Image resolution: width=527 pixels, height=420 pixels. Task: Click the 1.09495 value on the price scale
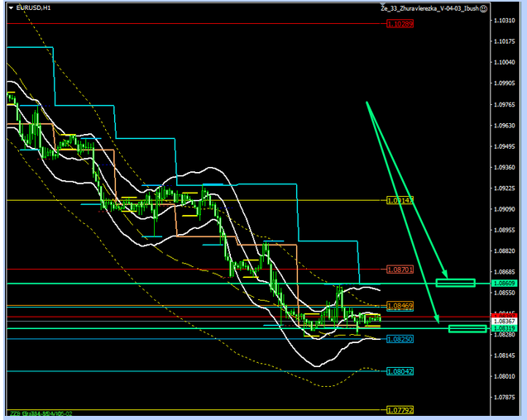pos(504,146)
